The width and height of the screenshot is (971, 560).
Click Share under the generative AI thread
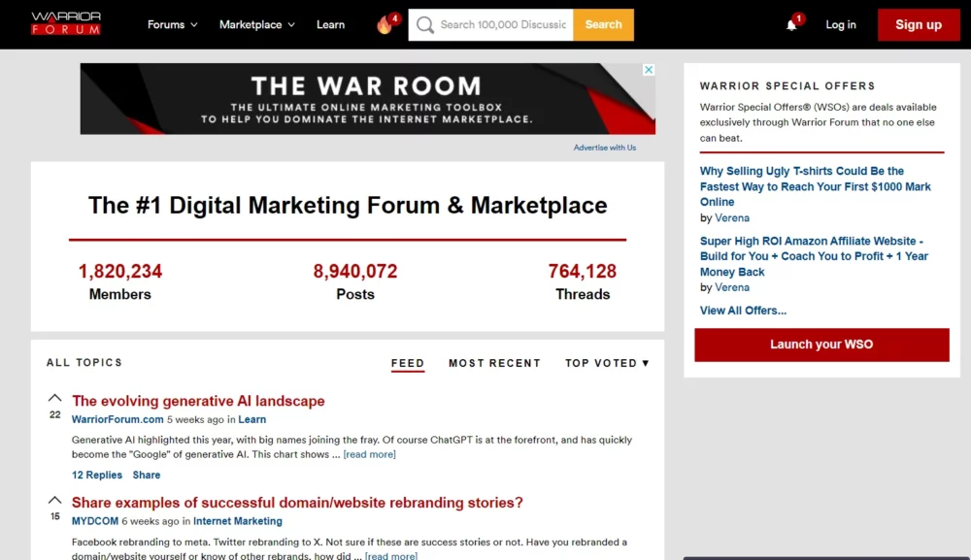coord(147,475)
